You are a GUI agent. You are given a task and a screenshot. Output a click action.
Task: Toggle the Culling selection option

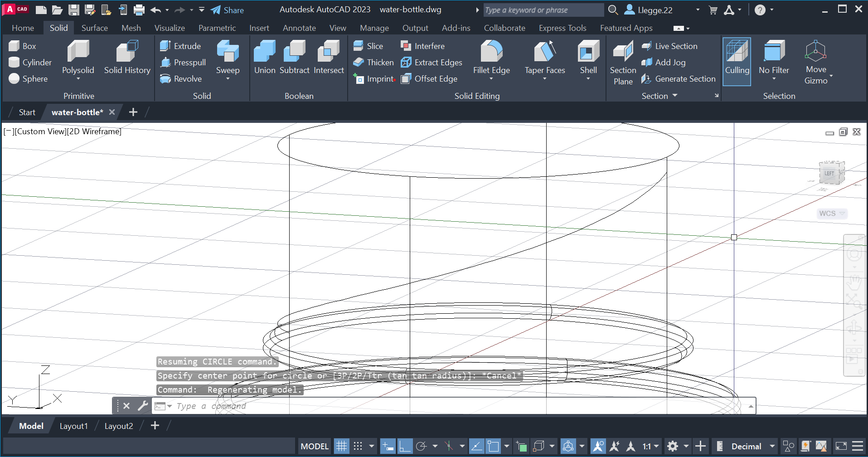click(x=737, y=62)
